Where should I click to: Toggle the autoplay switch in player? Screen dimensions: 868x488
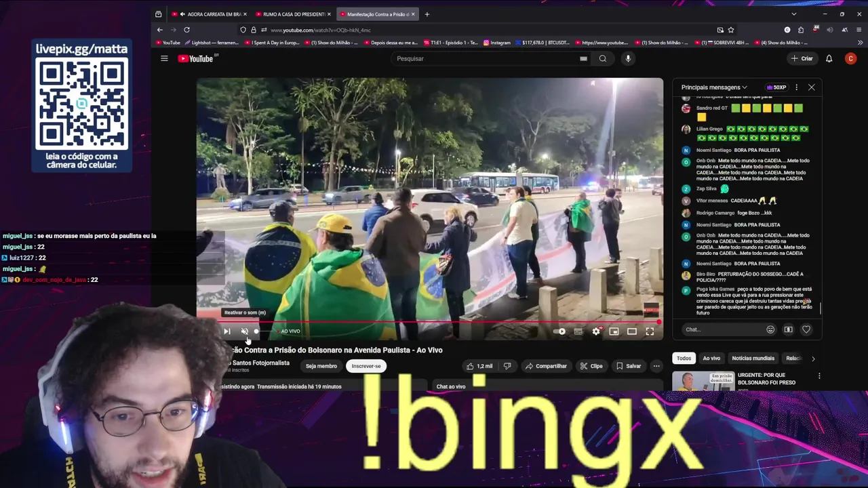559,331
